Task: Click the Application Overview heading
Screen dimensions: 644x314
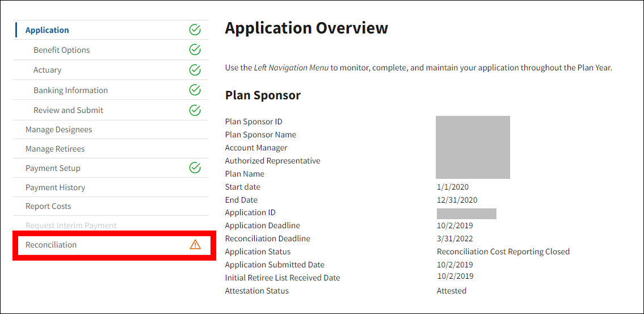Action: pyautogui.click(x=306, y=28)
